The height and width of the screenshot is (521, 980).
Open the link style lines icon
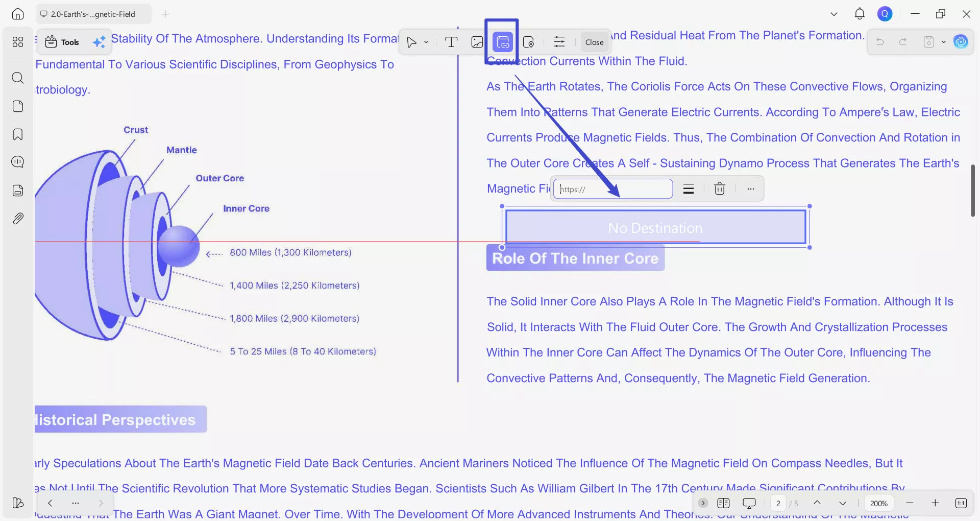click(689, 189)
